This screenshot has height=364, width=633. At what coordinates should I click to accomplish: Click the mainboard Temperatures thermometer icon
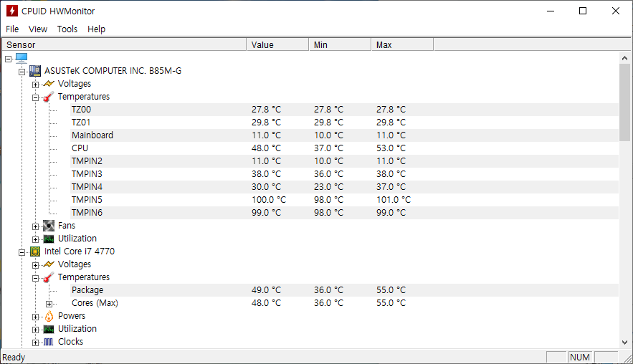coord(49,97)
